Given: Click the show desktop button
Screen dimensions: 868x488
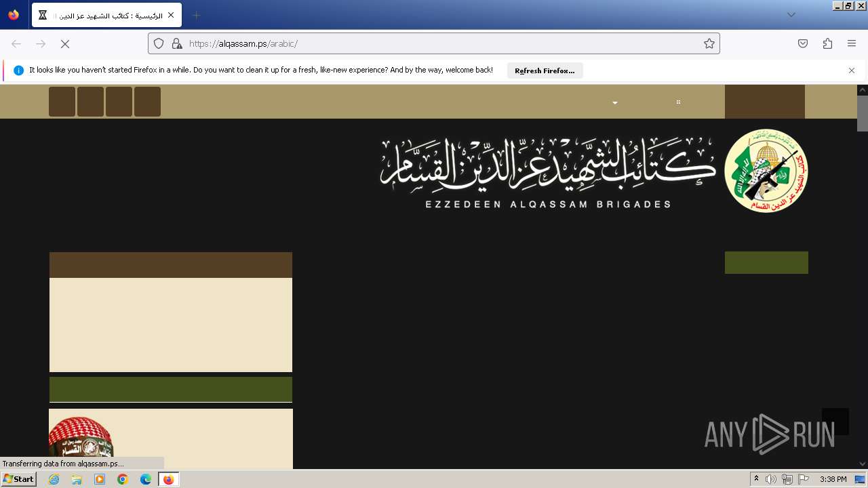Looking at the screenshot, I should click(861, 479).
